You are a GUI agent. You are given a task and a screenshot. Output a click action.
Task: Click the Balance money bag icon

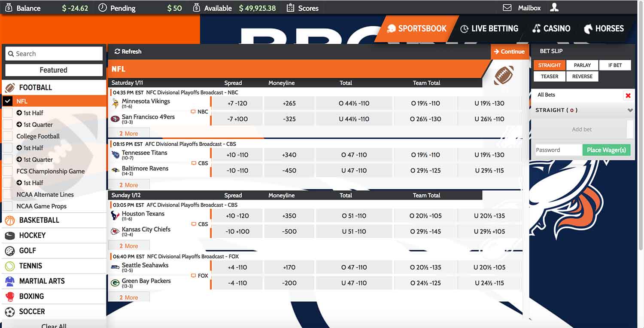[8, 8]
